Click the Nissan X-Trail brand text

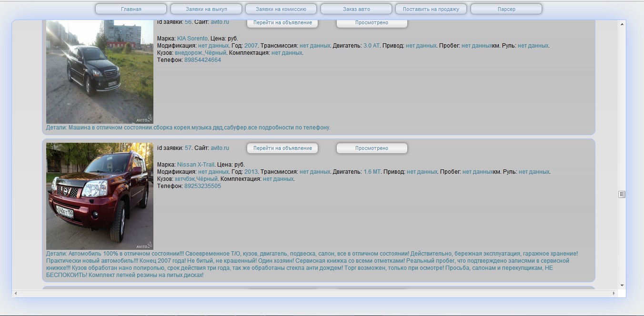coord(196,165)
